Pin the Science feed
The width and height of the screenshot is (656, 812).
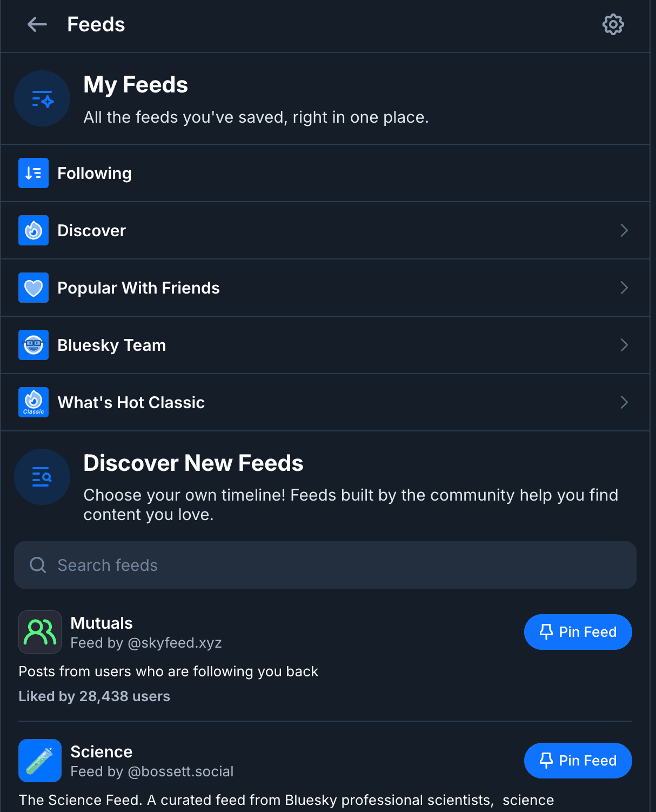coord(578,761)
